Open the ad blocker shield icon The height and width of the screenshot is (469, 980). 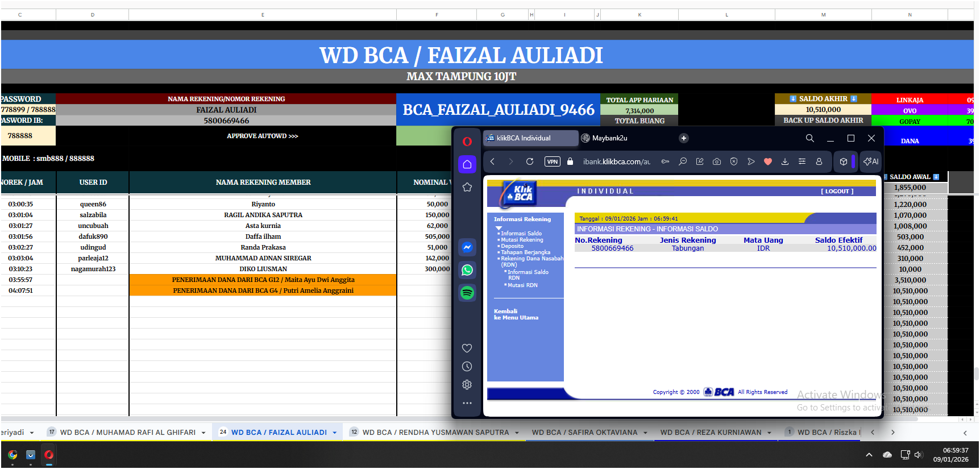734,161
